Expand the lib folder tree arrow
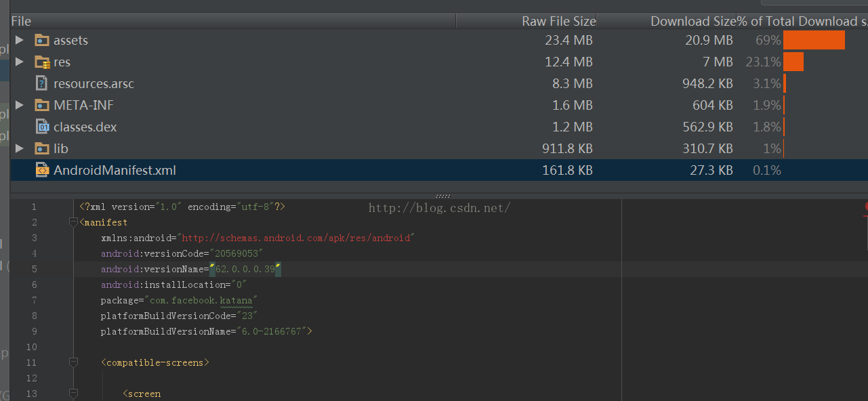 [x=20, y=148]
